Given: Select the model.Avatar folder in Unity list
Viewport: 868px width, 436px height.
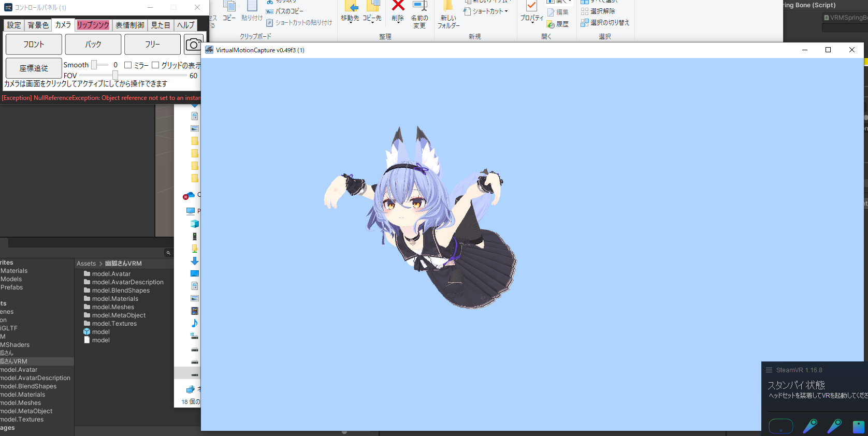Looking at the screenshot, I should click(x=111, y=274).
